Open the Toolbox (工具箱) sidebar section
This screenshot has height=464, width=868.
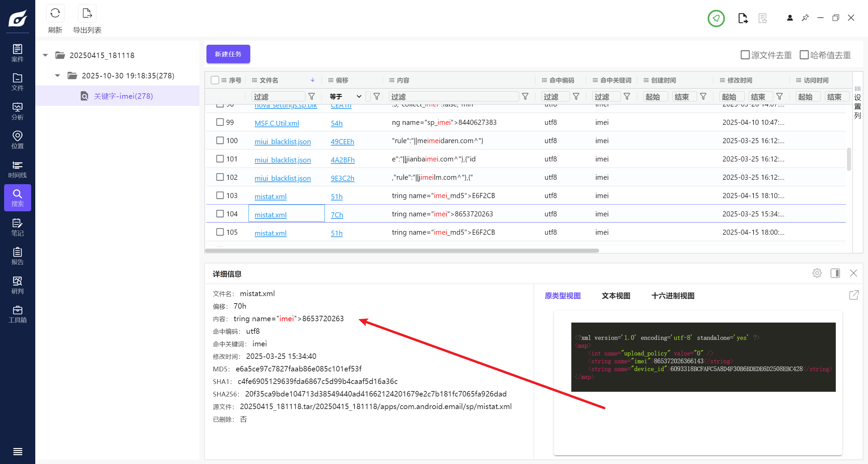click(17, 314)
